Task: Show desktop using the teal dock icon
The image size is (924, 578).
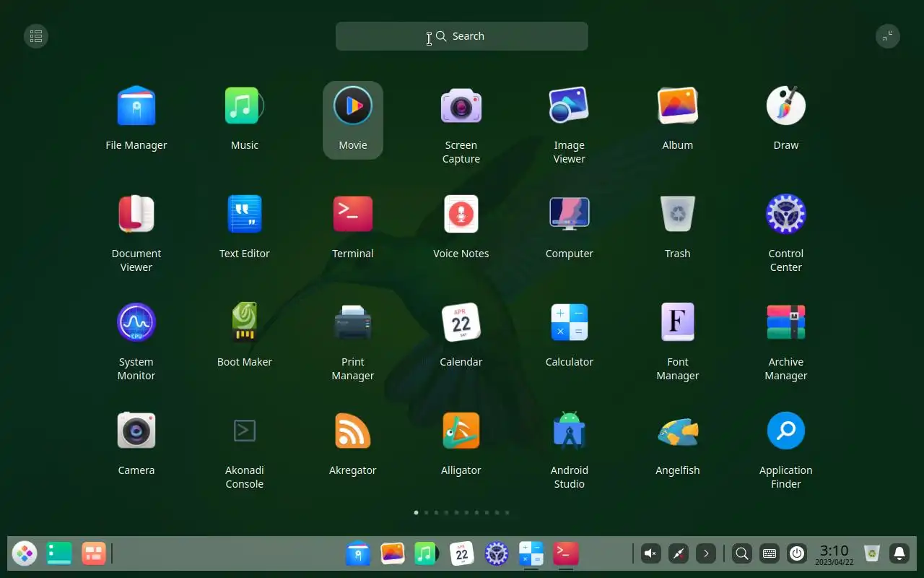Action: [x=59, y=554]
